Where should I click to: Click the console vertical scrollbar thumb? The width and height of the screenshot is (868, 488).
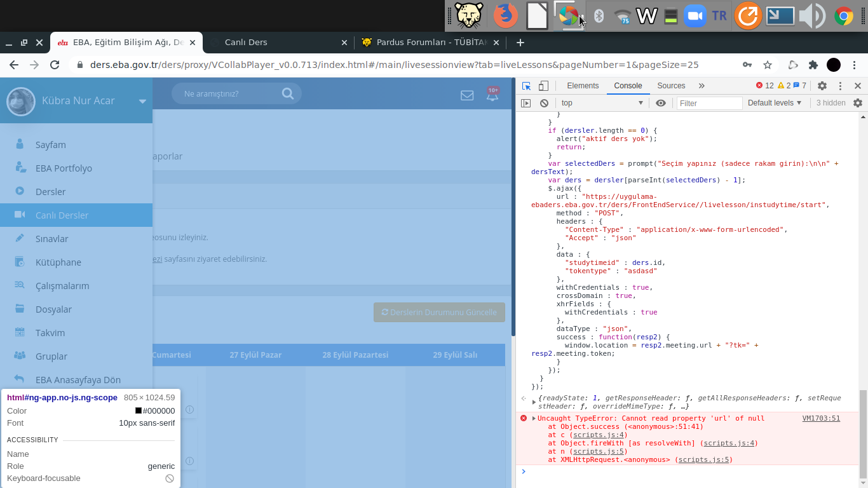863,434
